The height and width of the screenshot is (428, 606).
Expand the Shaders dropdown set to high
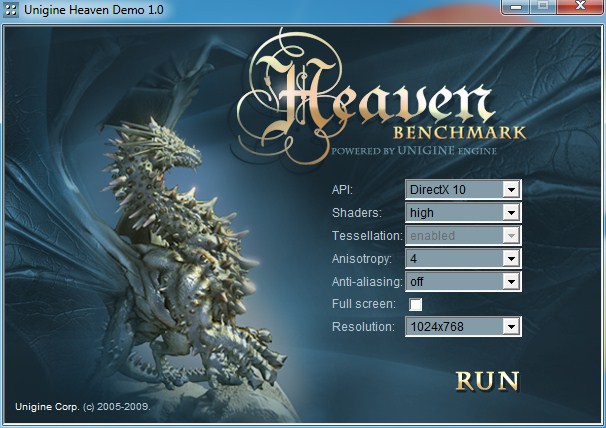click(x=463, y=213)
